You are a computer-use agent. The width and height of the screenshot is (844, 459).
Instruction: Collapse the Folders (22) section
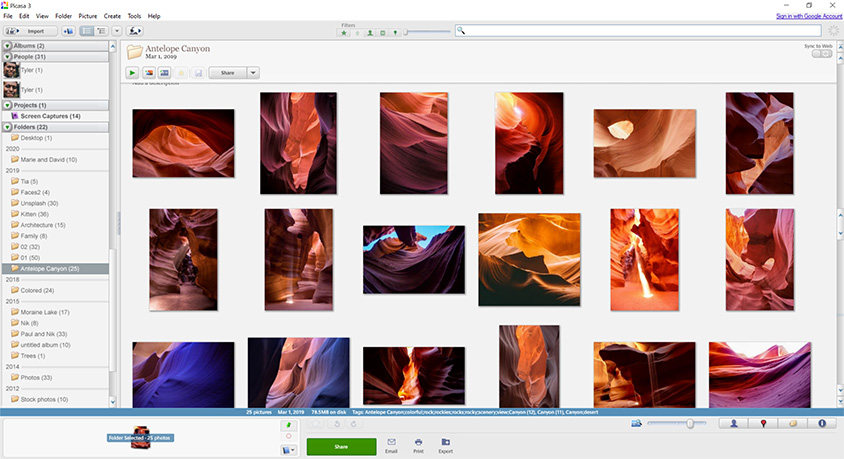[x=8, y=127]
